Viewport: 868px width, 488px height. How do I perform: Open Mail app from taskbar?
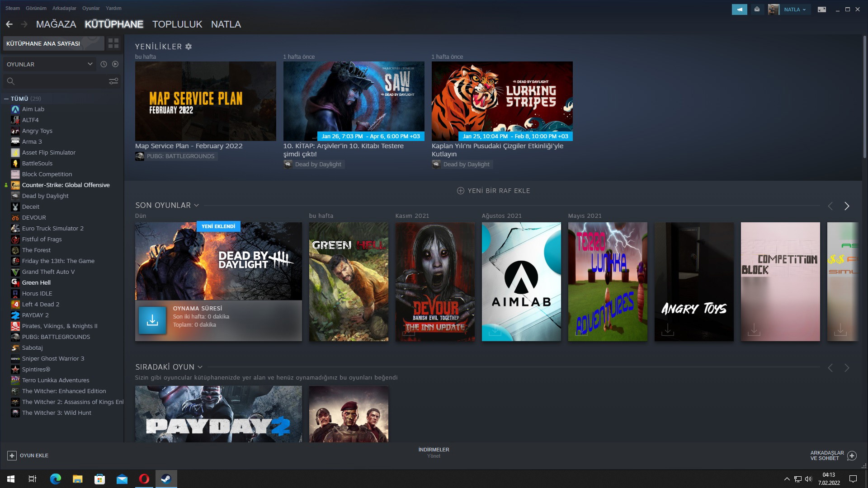click(122, 479)
